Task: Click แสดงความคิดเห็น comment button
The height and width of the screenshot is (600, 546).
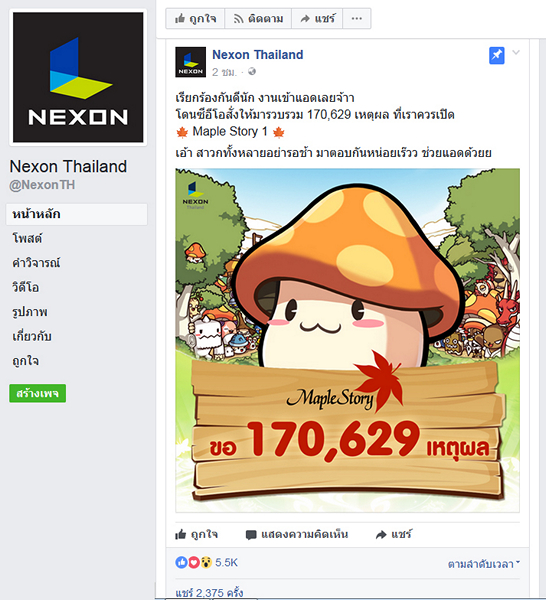Action: click(x=297, y=534)
